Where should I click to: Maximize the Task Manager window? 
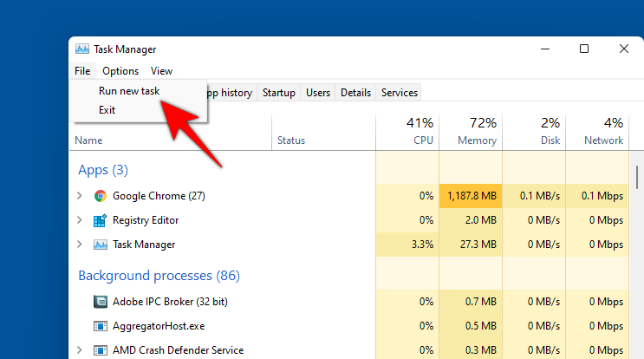coord(585,49)
